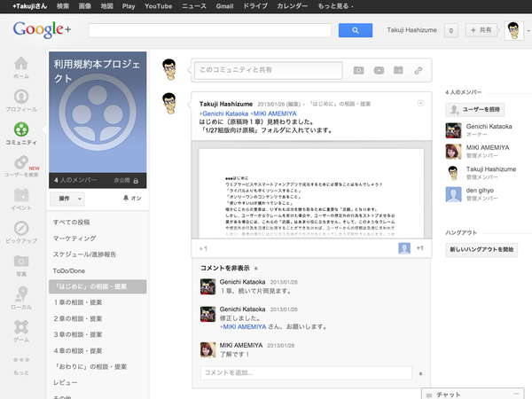
Task: Toggle the notification bell set to オン
Action: pyautogui.click(x=132, y=198)
